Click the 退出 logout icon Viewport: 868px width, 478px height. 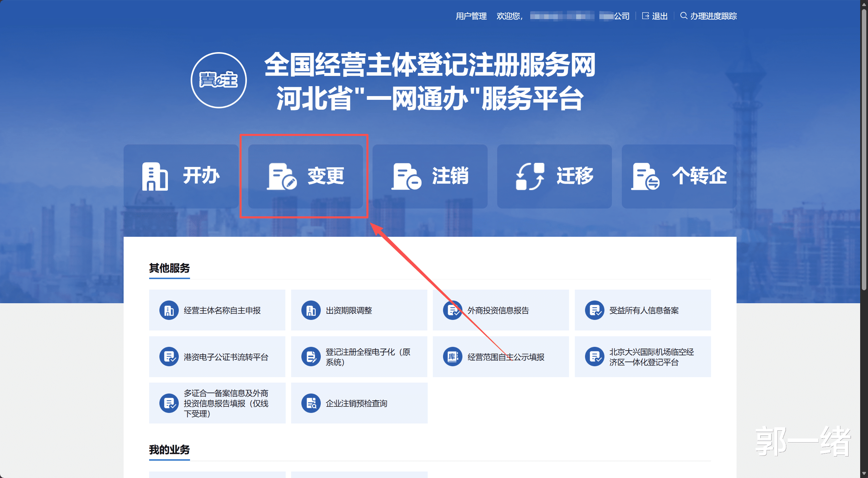[x=645, y=16]
